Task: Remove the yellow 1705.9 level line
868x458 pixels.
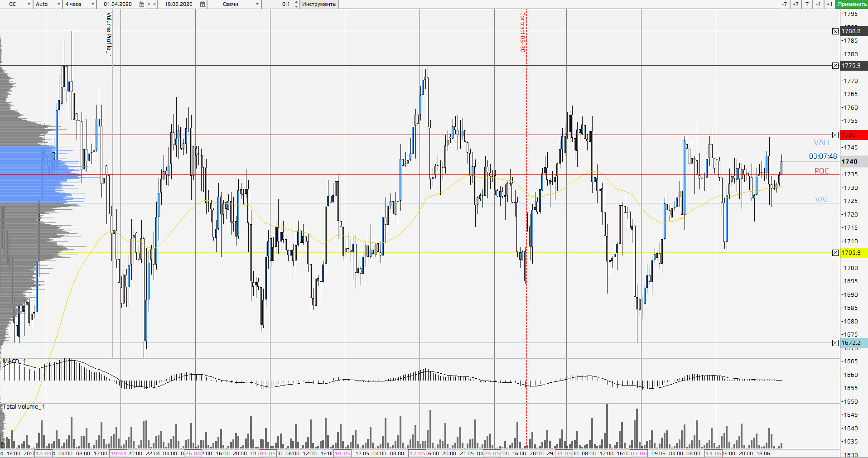Action: point(835,253)
